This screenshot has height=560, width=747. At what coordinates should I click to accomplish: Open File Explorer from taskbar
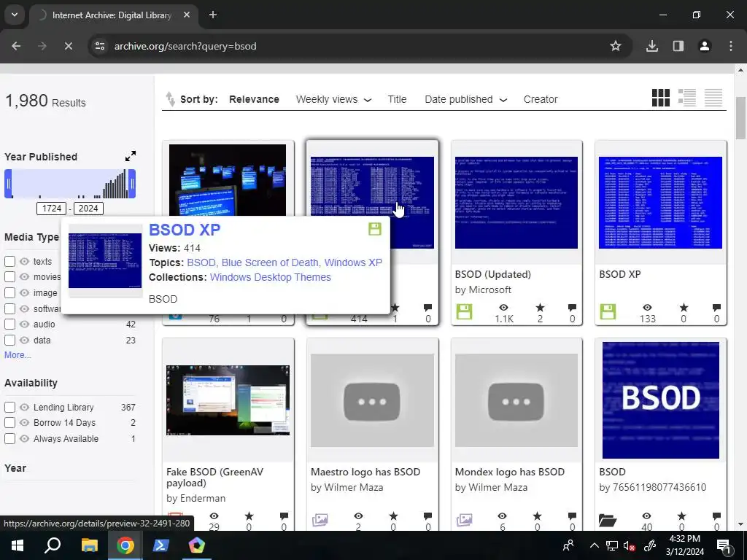[x=89, y=545]
